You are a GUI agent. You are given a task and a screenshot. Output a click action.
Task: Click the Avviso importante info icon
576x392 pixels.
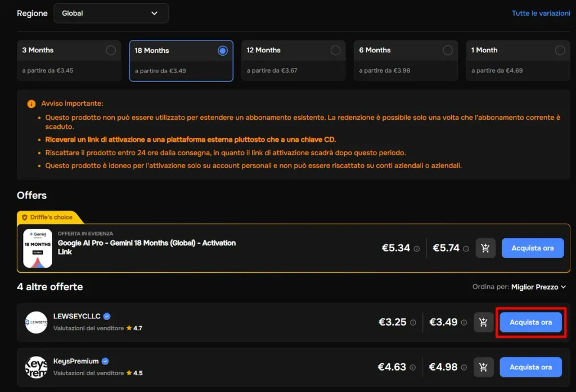pos(31,104)
